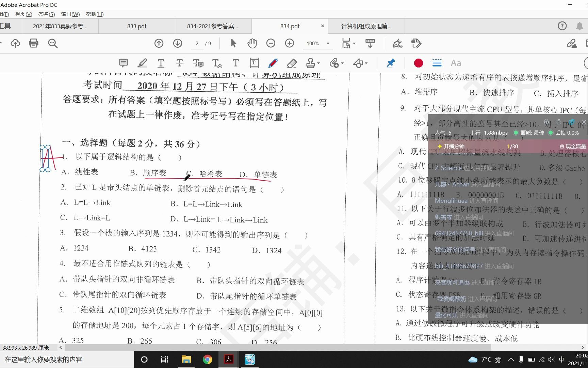Open the sign with pen tool
The image size is (588, 368).
click(x=397, y=43)
